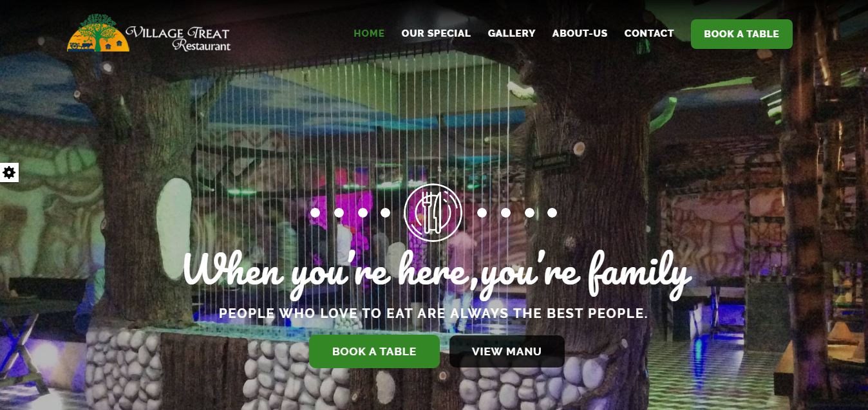This screenshot has height=410, width=868.
Task: Select the second dot from the right
Action: (x=529, y=212)
